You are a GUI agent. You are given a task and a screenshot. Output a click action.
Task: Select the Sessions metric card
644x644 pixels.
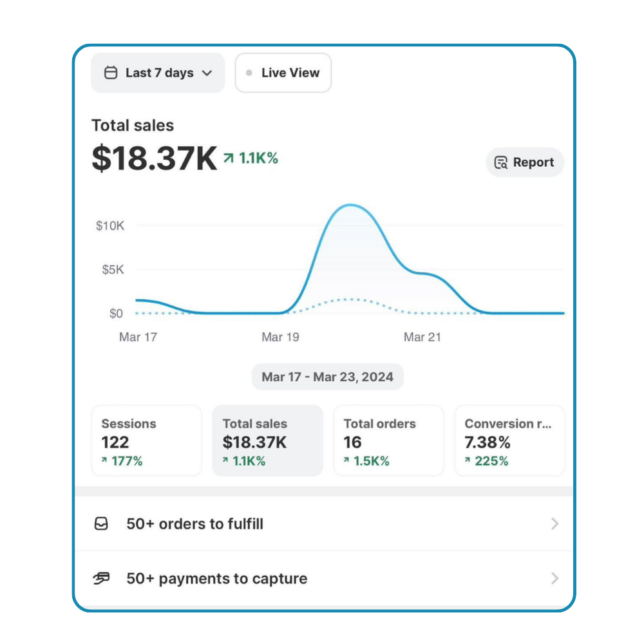pos(146,440)
